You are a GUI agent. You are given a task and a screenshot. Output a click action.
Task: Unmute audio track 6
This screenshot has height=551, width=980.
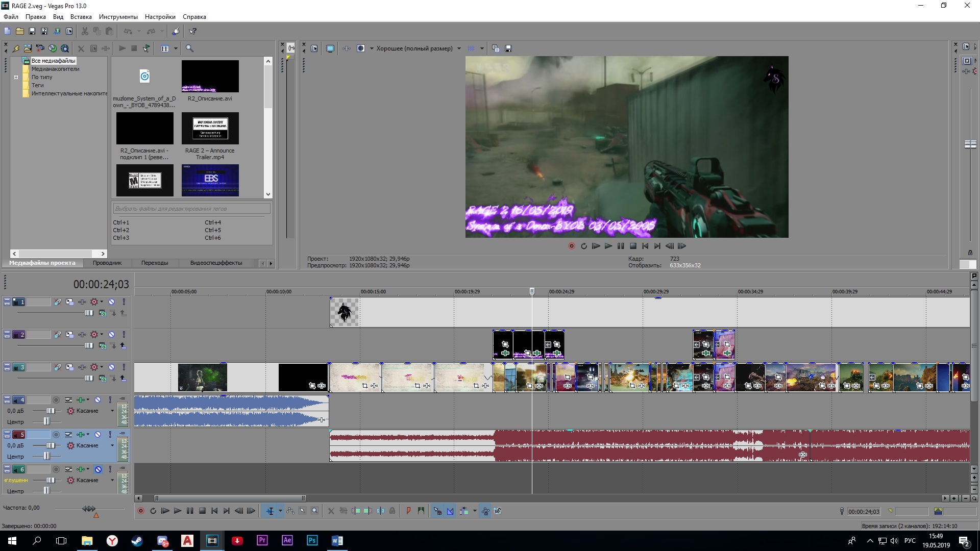(x=98, y=469)
